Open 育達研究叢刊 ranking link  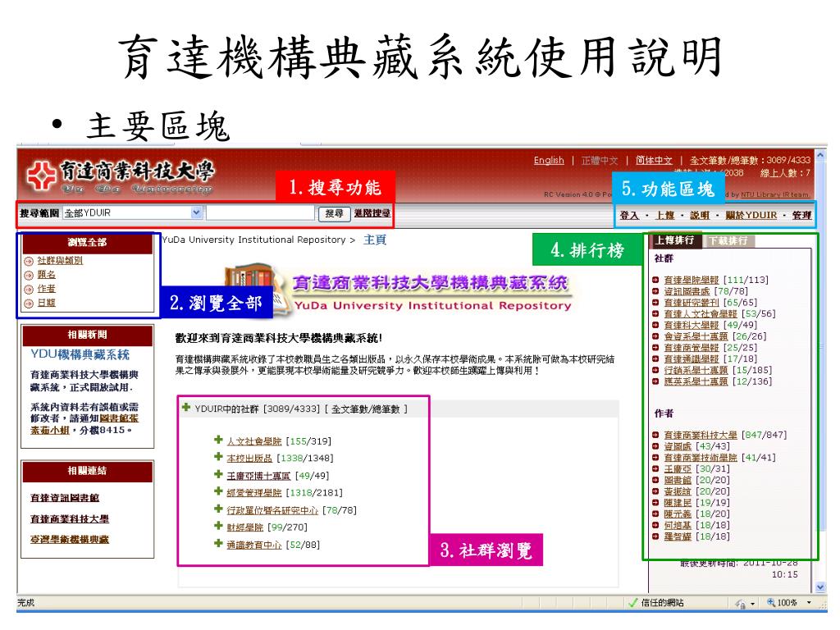pyautogui.click(x=691, y=303)
